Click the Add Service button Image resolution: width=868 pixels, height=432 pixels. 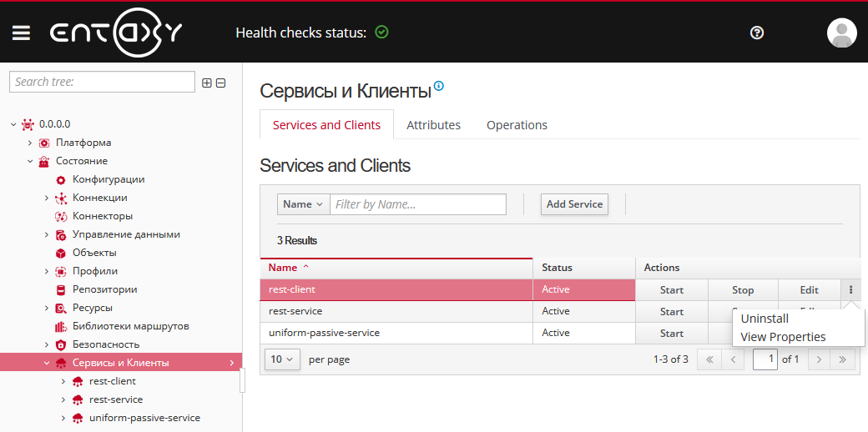click(x=574, y=204)
